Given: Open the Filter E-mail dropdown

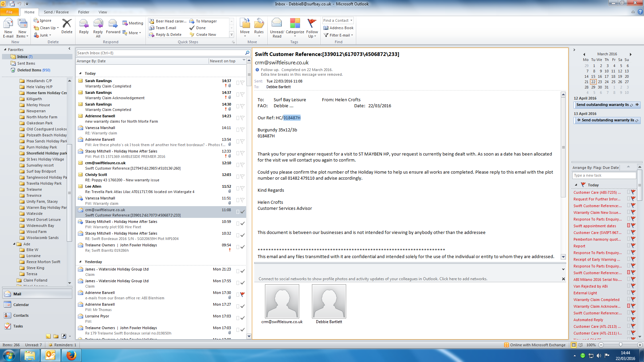Looking at the screenshot, I should [339, 35].
